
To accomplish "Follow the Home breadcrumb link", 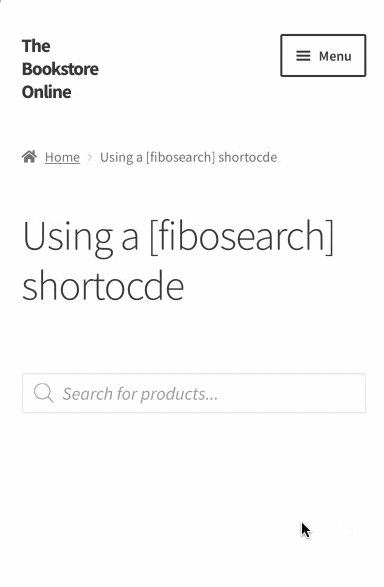I will 62,157.
